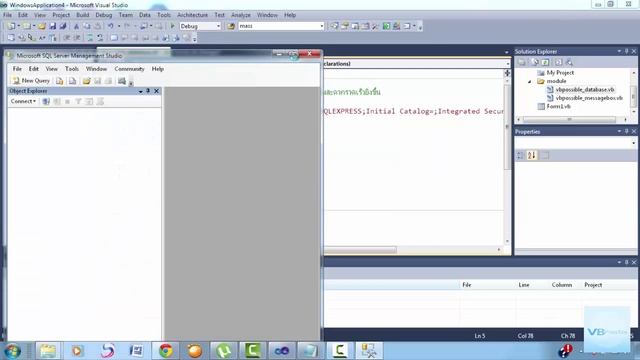This screenshot has height=360, width=640.
Task: Click Alphabetical sort icon in Properties
Action: tap(531, 156)
